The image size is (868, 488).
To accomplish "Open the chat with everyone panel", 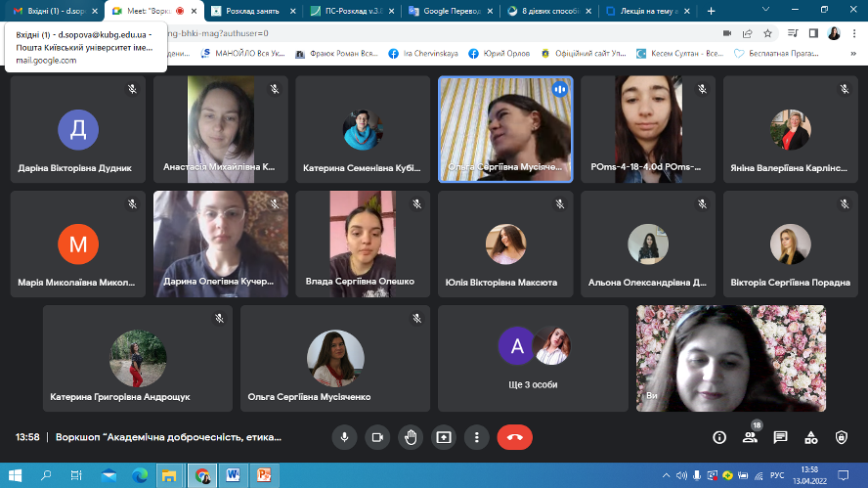I will [781, 437].
